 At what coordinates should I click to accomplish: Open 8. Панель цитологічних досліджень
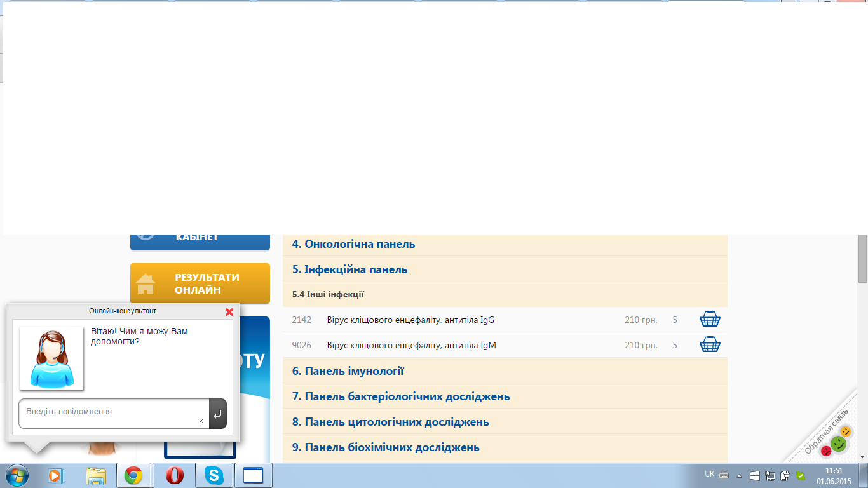click(390, 422)
